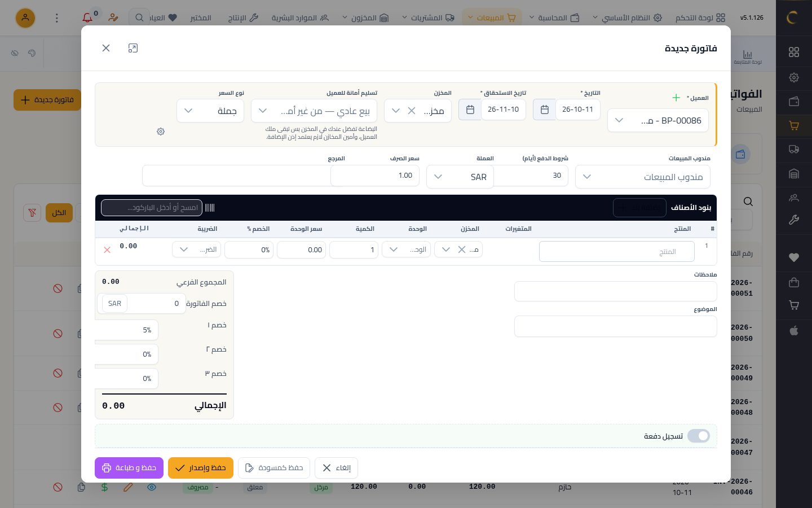Open the wrench icon in the sidebar

[794, 220]
